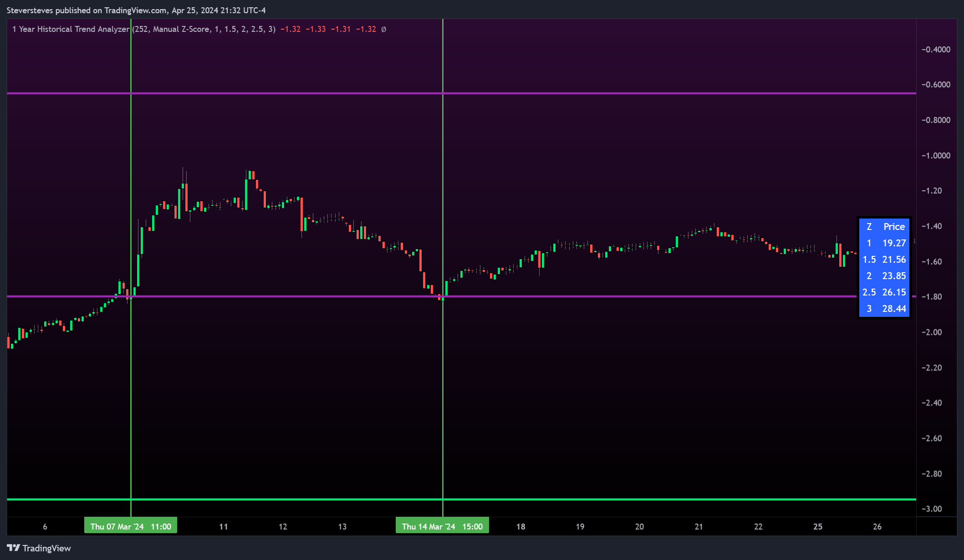
Task: Click the -1.60 axis label
Action: pos(932,262)
